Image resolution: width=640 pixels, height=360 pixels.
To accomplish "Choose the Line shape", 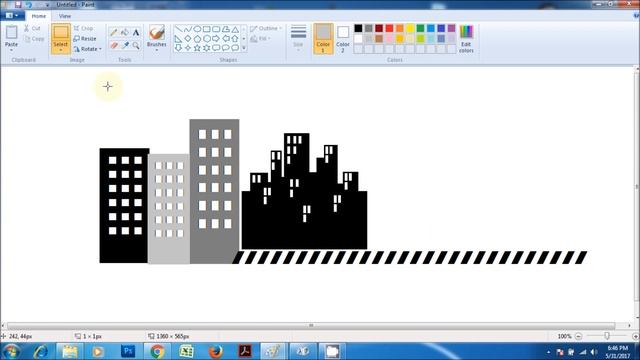I will (178, 29).
